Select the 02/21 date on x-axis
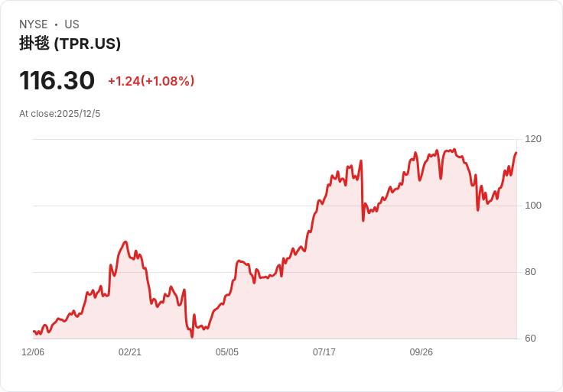 tap(130, 352)
